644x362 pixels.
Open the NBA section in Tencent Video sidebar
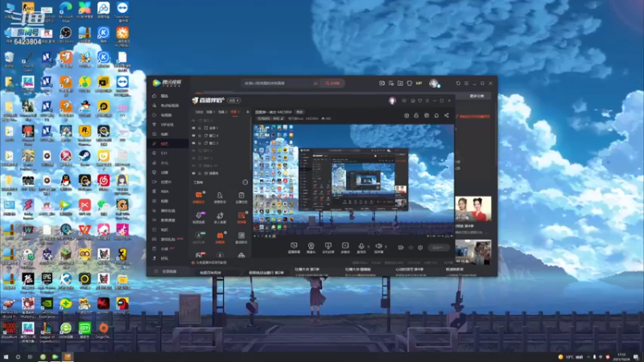[163, 191]
